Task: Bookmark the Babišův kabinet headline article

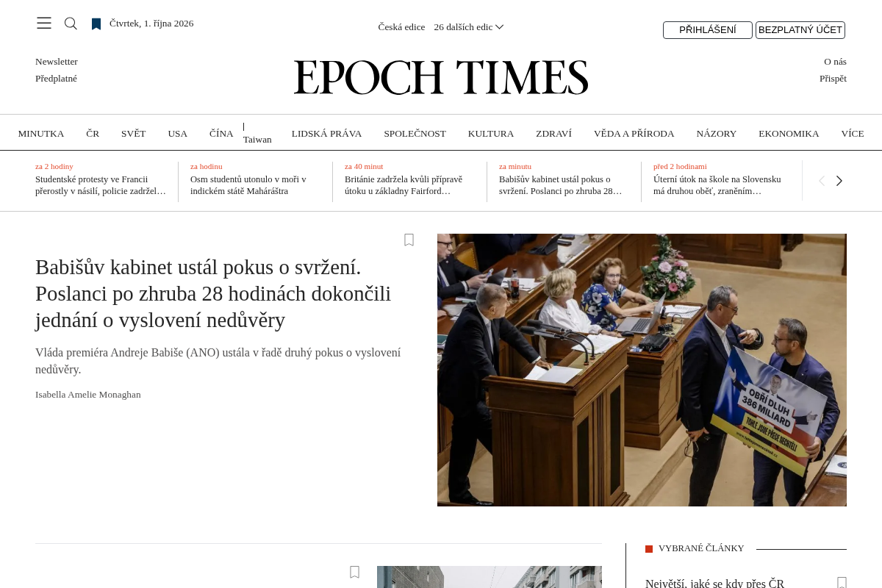Action: click(x=409, y=240)
